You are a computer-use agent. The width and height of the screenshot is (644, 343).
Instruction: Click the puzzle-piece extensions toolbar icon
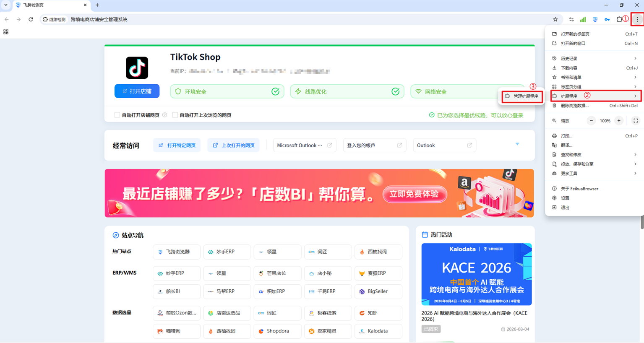click(x=619, y=19)
